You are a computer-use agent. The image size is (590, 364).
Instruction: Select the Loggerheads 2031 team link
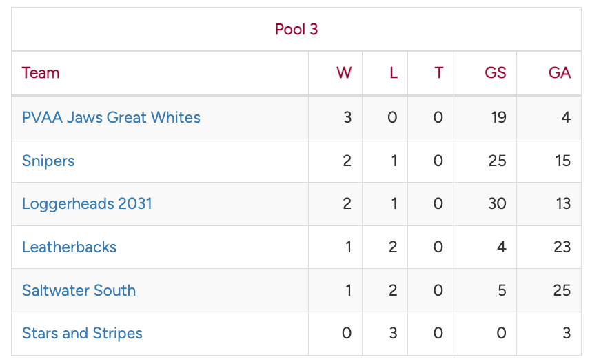(87, 203)
